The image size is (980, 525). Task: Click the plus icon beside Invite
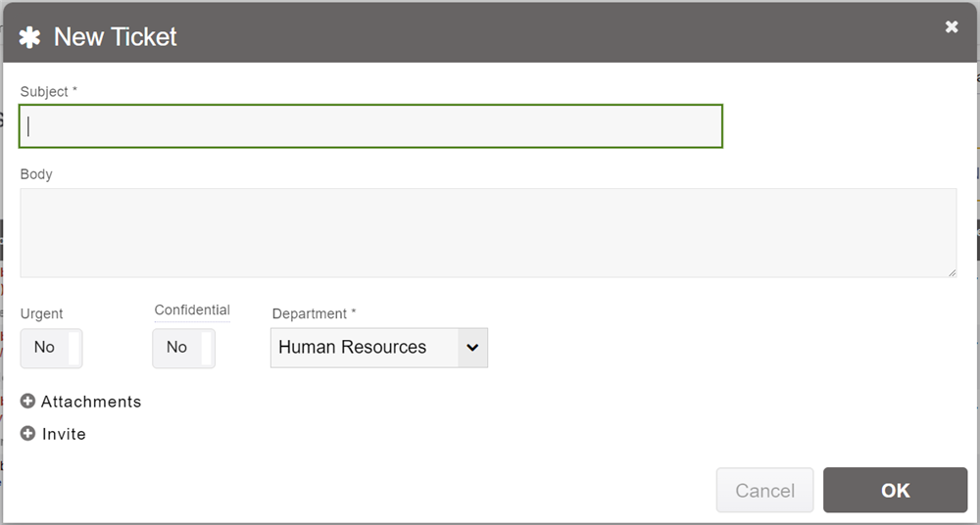[28, 434]
